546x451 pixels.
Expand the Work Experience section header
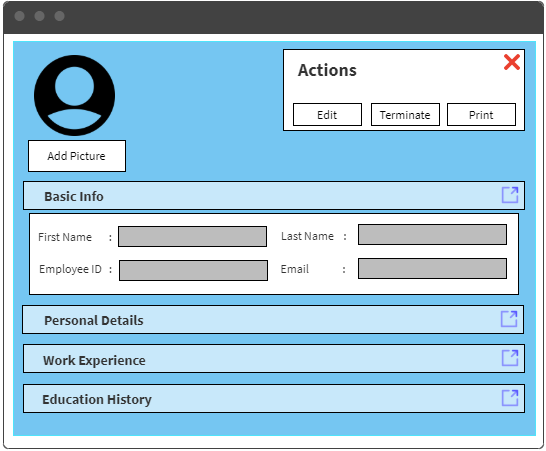click(x=274, y=359)
